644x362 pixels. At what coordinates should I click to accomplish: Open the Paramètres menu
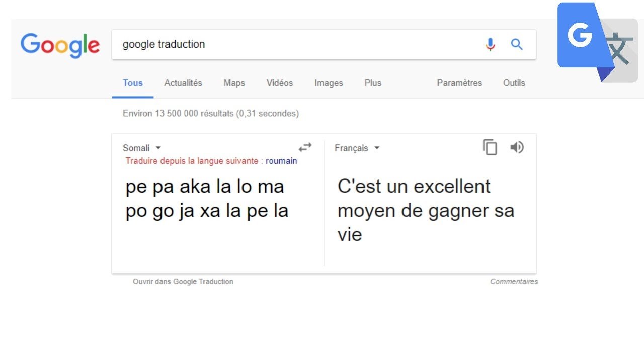(459, 83)
